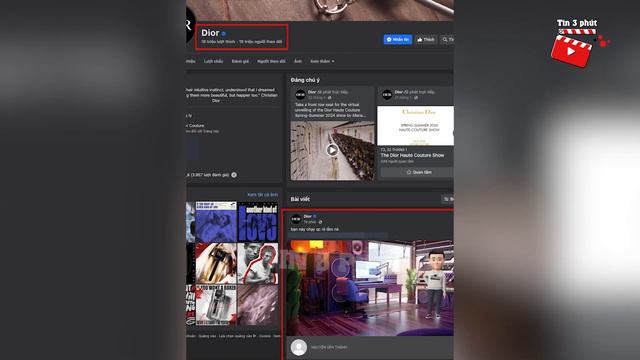Open the posts filter button
640x360 pixels.
(x=447, y=199)
